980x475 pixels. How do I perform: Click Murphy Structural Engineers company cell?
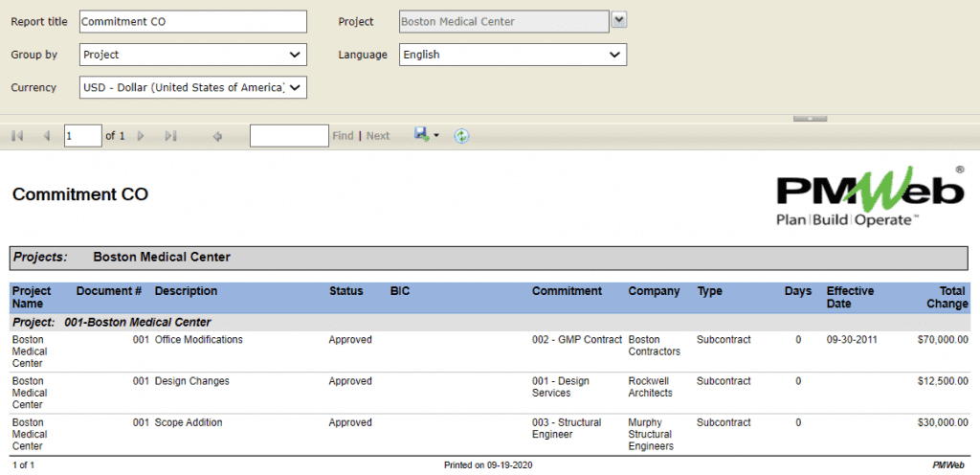pyautogui.click(x=651, y=435)
